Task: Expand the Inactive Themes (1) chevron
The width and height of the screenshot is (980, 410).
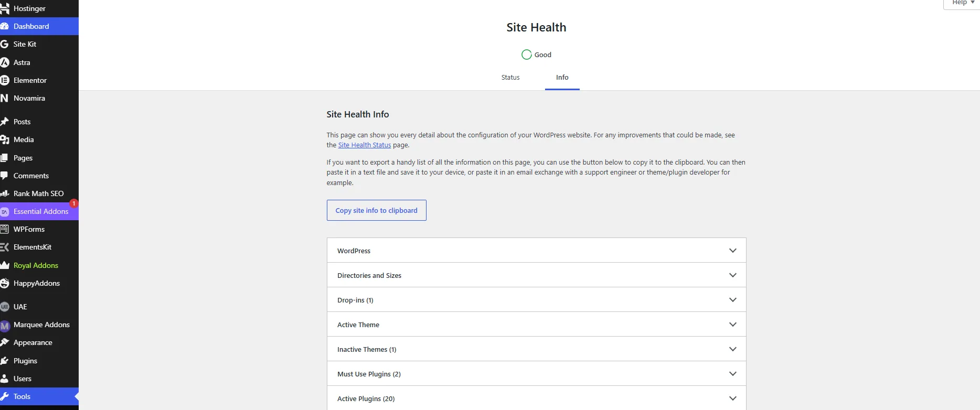Action: coord(733,349)
